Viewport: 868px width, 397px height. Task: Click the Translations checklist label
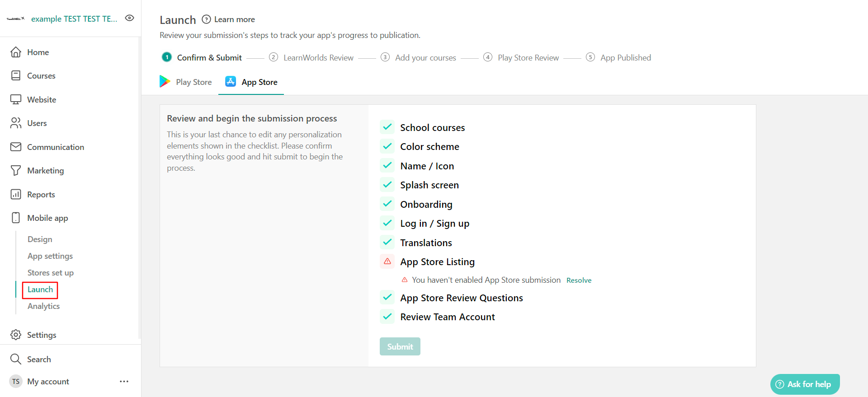[x=426, y=243]
